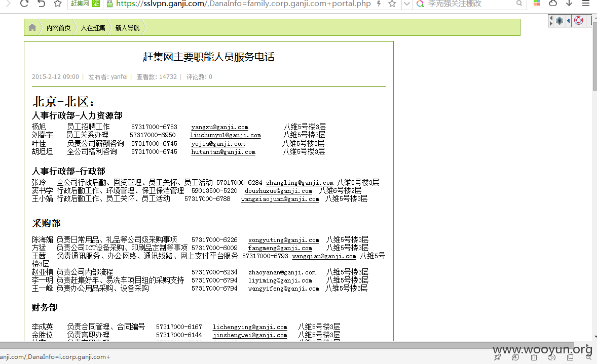Click the colorful search engine logo icon
This screenshot has width=597, height=364.
click(x=420, y=4)
